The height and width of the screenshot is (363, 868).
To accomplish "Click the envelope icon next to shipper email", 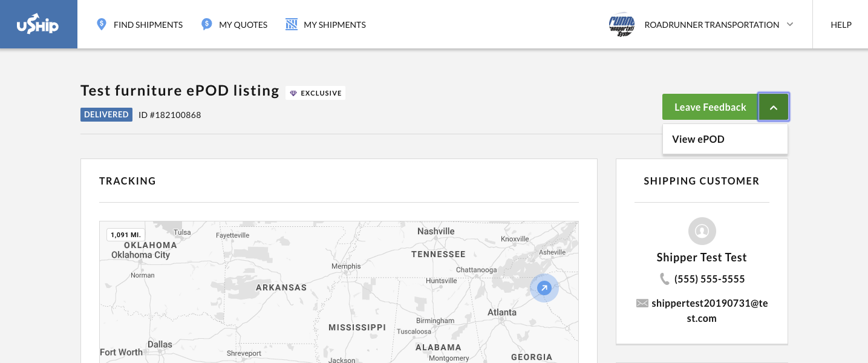I will coord(642,303).
